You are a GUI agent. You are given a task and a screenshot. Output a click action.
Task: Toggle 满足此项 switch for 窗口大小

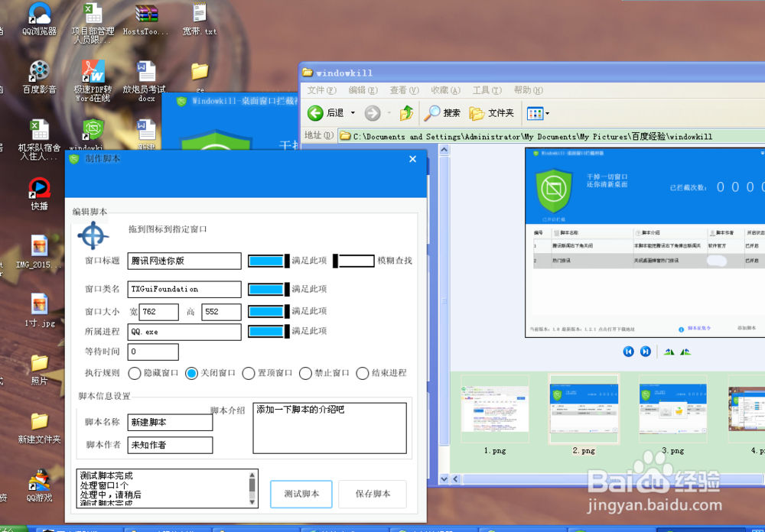click(269, 311)
